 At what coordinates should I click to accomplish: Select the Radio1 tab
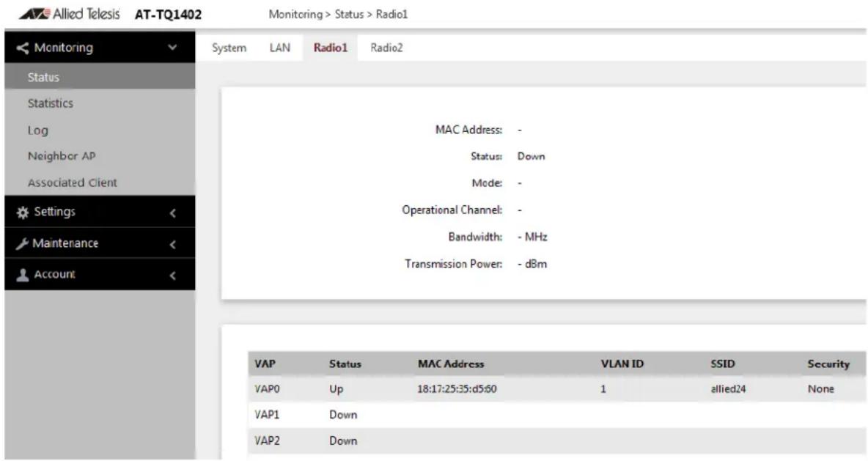(x=331, y=48)
